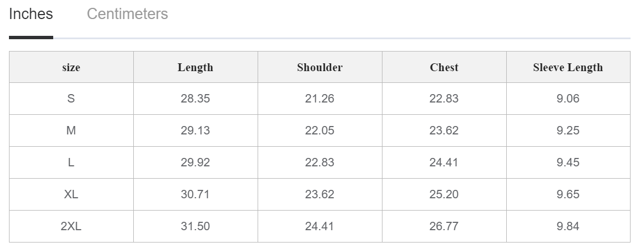Click the 24.41 chest value for L
Screen dimensions: 644x247
click(444, 162)
